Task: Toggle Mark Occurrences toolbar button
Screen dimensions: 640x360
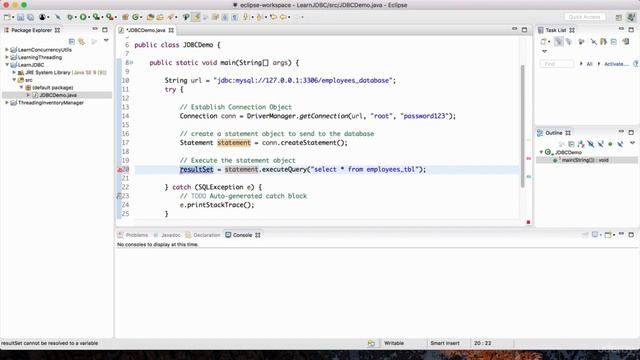Action: [196, 17]
